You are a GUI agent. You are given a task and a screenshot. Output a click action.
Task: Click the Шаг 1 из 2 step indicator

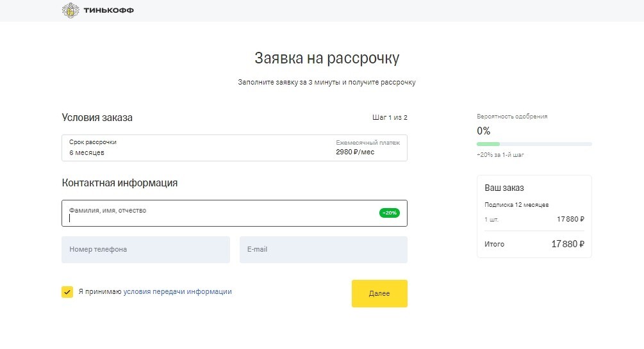pyautogui.click(x=390, y=117)
